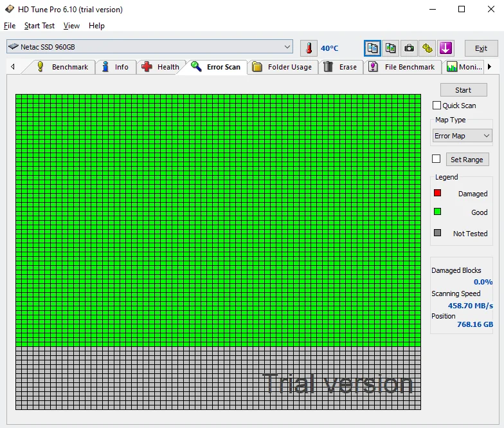
Task: Click the gray Not Tested legend swatch
Action: click(437, 233)
